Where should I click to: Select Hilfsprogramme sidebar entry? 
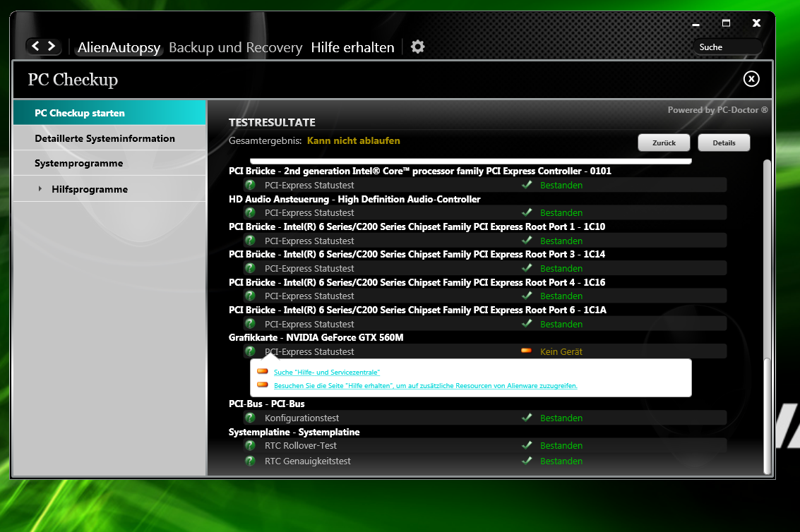[109, 189]
